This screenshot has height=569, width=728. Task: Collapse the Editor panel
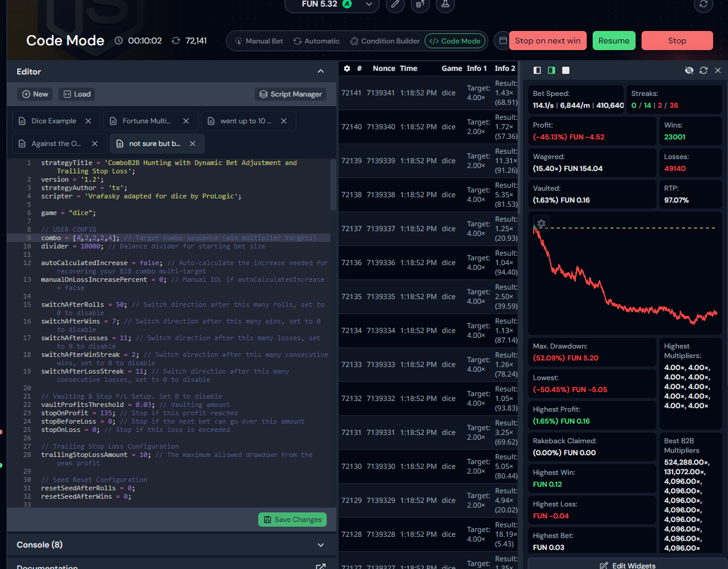[320, 71]
